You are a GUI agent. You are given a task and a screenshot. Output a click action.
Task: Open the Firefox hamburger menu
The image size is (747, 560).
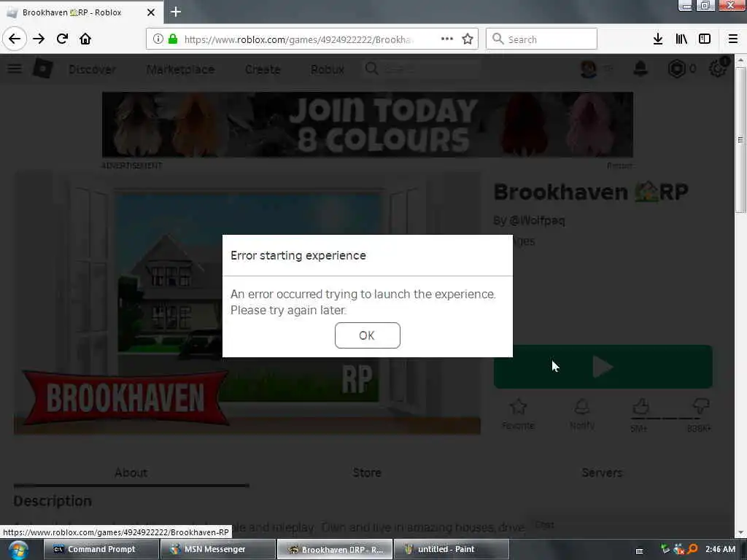[732, 39]
